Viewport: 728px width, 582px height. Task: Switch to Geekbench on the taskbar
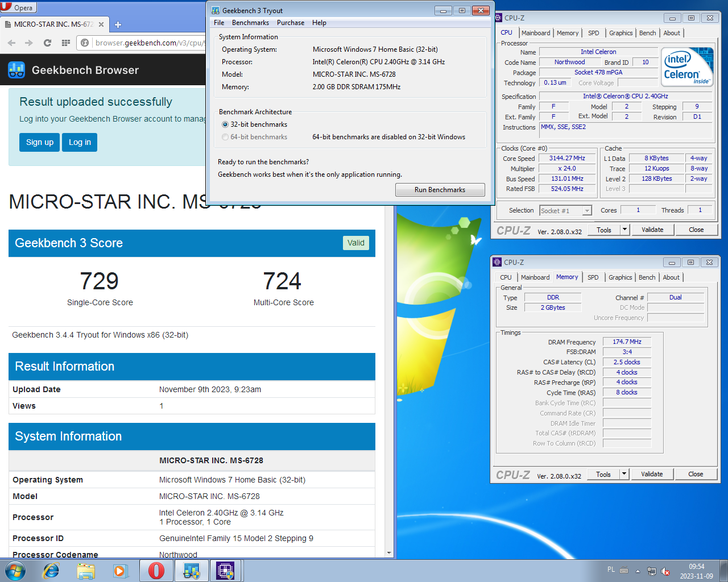click(x=191, y=571)
